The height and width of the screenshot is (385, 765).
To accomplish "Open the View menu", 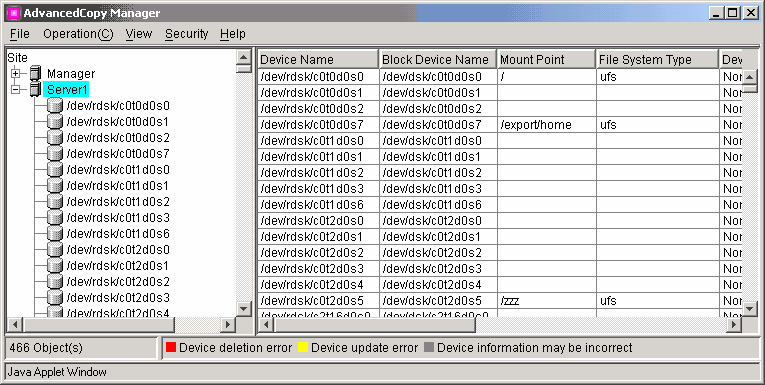I will (x=139, y=34).
